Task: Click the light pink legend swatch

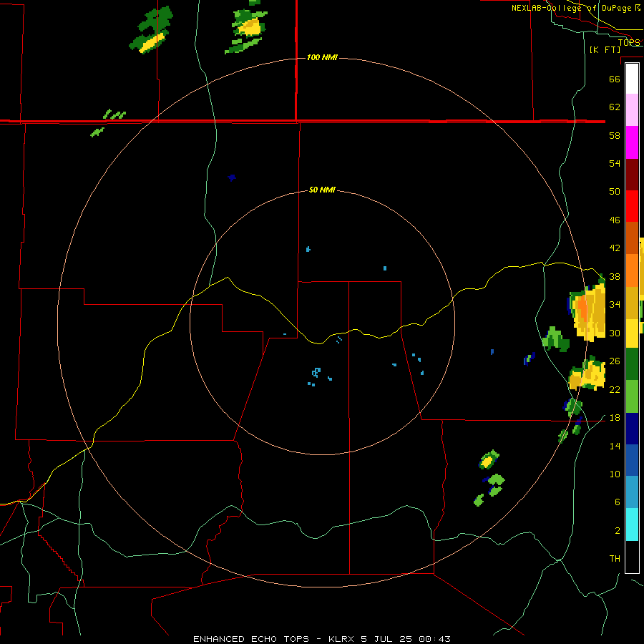Action: (632, 110)
